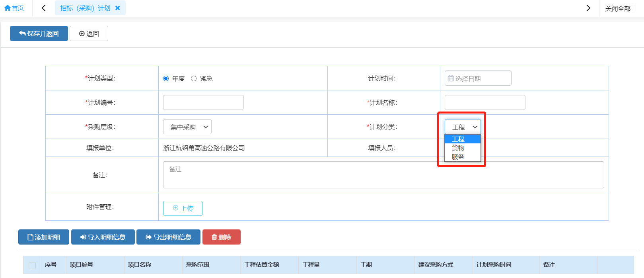Choose 货物 from the 计划分类 list
Image resolution: width=644 pixels, height=278 pixels.
[458, 148]
